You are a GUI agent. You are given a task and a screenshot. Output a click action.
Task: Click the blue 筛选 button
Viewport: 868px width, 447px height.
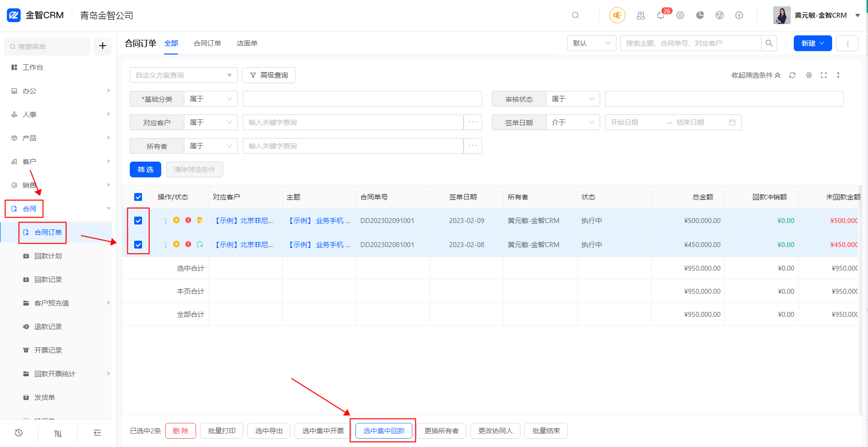pos(145,169)
